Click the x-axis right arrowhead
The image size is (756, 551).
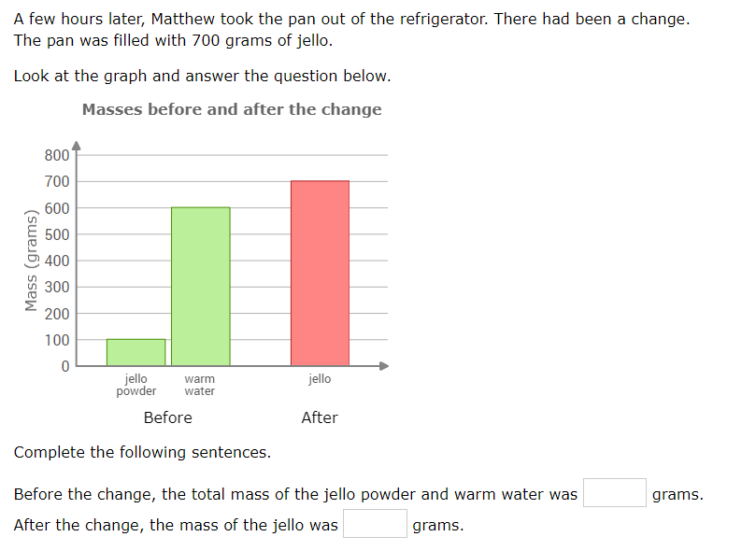tap(384, 366)
